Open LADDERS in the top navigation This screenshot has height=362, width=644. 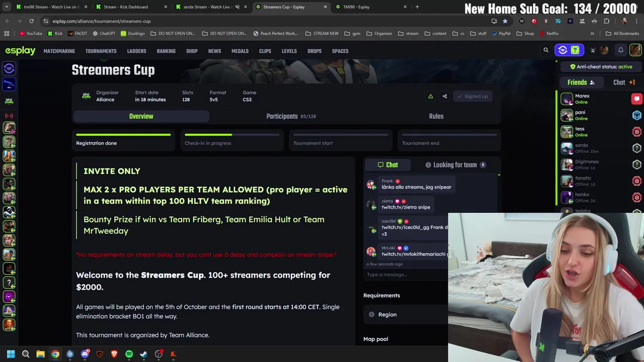(x=136, y=51)
